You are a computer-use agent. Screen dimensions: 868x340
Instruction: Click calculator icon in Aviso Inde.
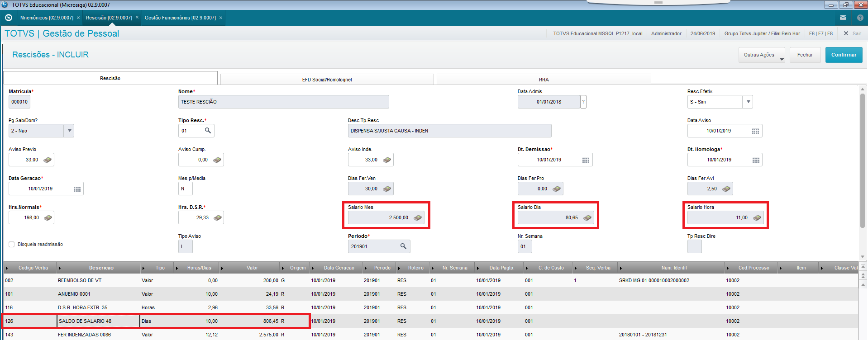387,160
